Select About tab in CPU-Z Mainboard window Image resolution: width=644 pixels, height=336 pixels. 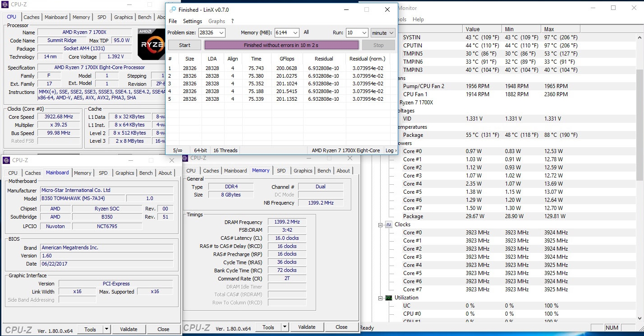click(165, 173)
